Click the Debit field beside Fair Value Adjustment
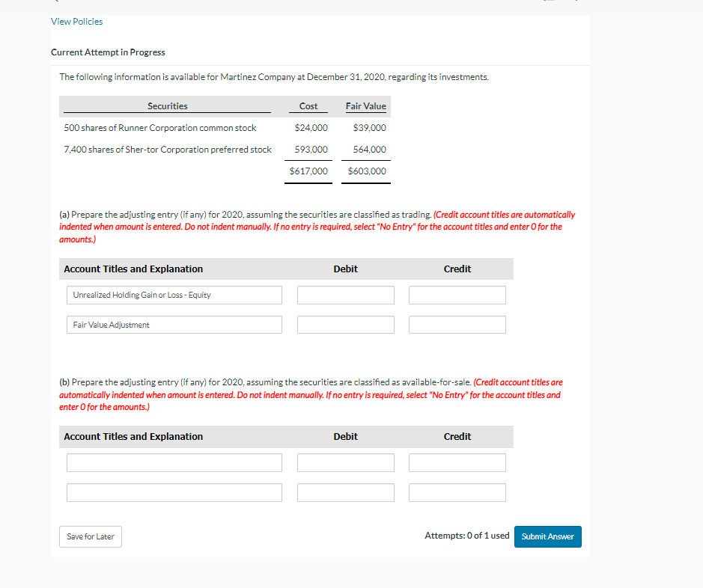 tap(345, 325)
